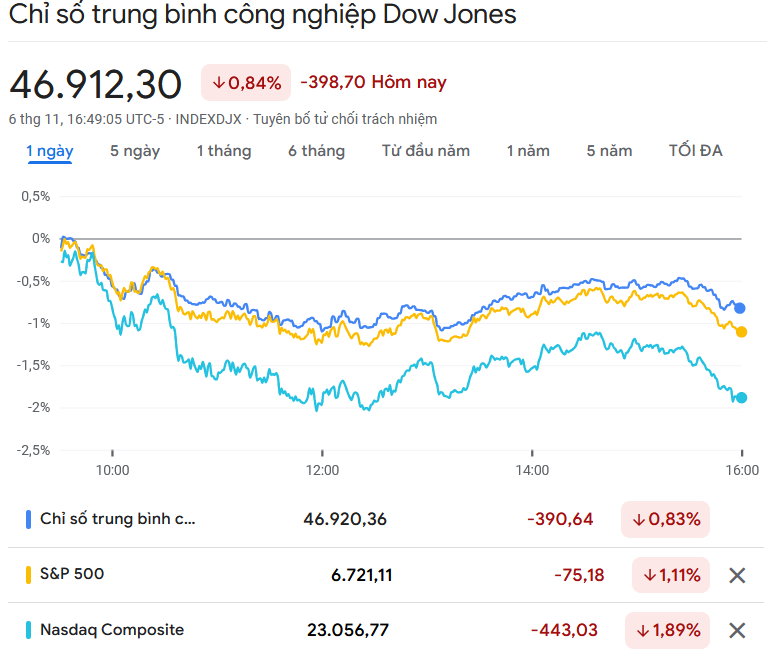
Task: Open the Nasdaq Composite row
Action: pos(112,630)
